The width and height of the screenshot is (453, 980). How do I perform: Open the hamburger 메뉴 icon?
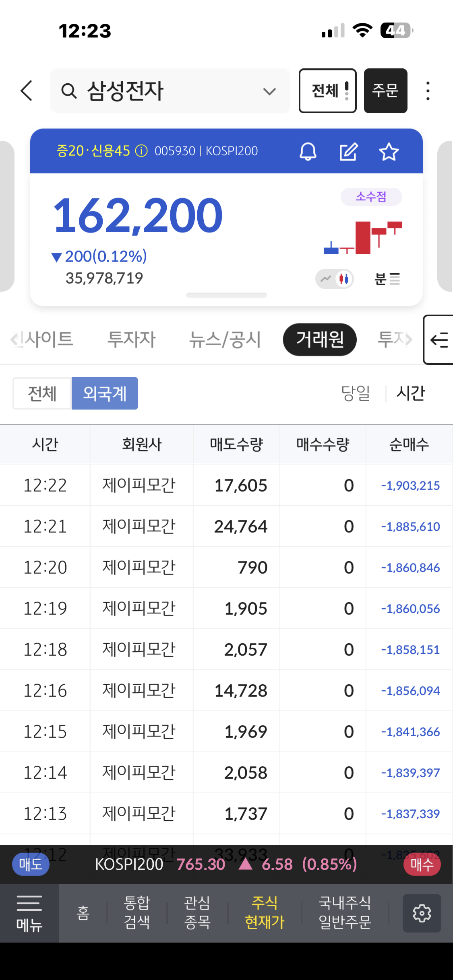pyautogui.click(x=29, y=913)
